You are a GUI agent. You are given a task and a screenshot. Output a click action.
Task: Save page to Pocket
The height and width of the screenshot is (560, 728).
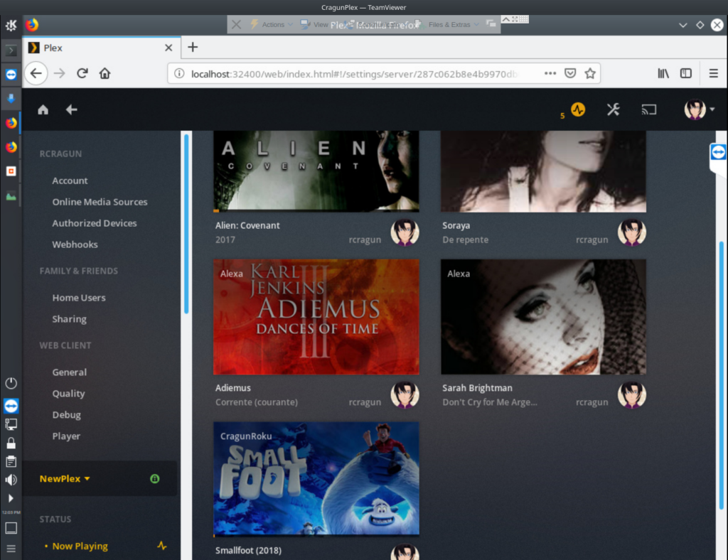click(570, 73)
